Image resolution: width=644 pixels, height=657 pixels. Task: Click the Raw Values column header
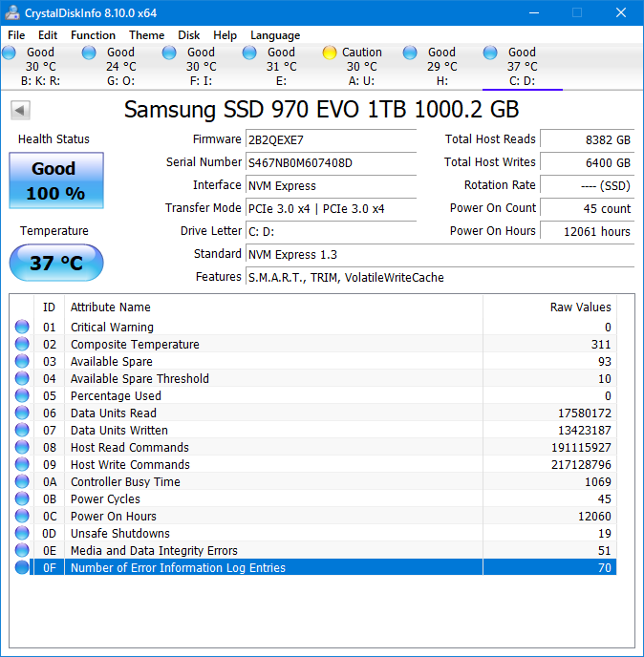pyautogui.click(x=549, y=307)
